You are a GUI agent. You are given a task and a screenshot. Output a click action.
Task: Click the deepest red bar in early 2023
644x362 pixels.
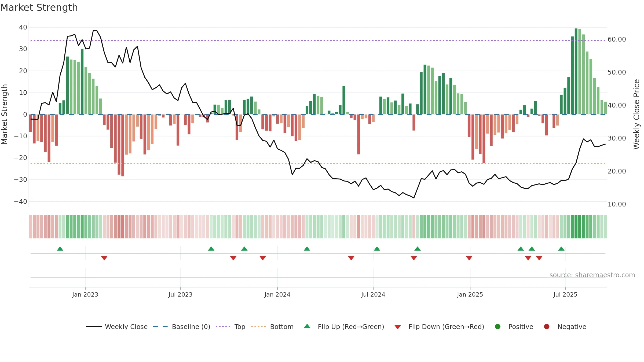click(x=123, y=145)
